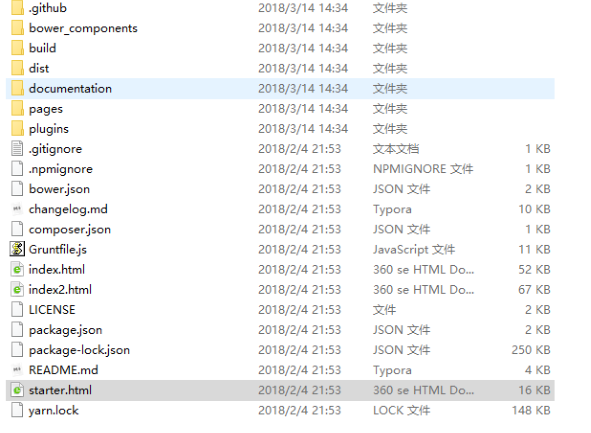The width and height of the screenshot is (591, 433).
Task: Select the .github folder icon
Action: tap(17, 8)
